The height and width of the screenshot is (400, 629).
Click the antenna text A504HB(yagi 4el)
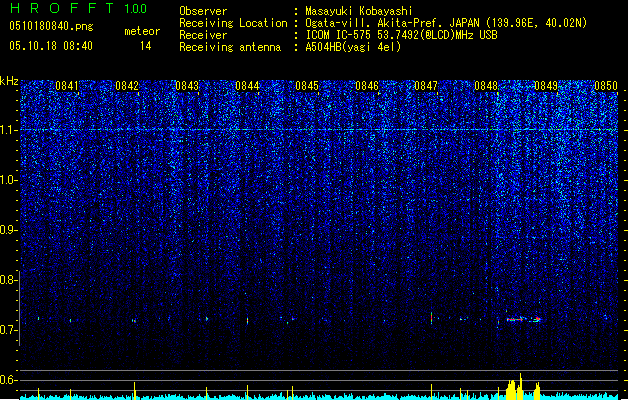[353, 47]
